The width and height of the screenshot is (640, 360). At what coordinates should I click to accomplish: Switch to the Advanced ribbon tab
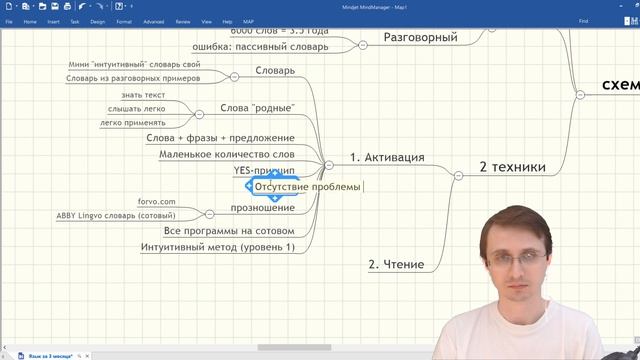click(x=154, y=22)
